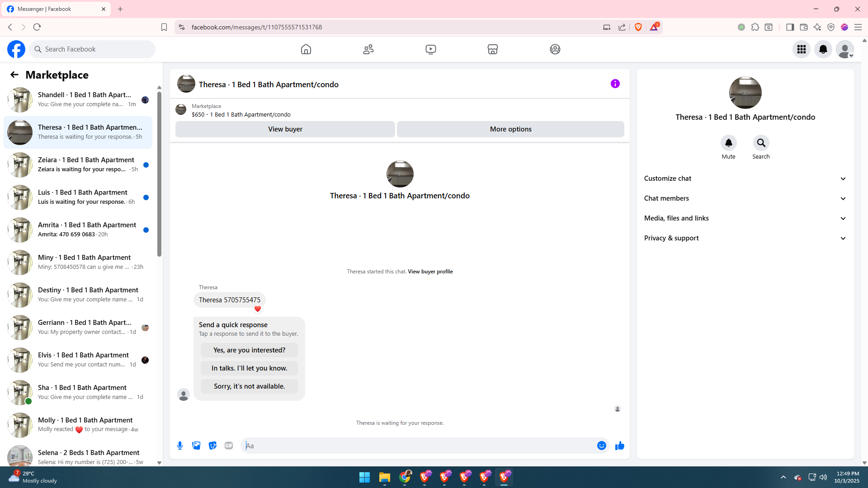This screenshot has height=488, width=868.
Task: Expand Chat members section
Action: (745, 198)
